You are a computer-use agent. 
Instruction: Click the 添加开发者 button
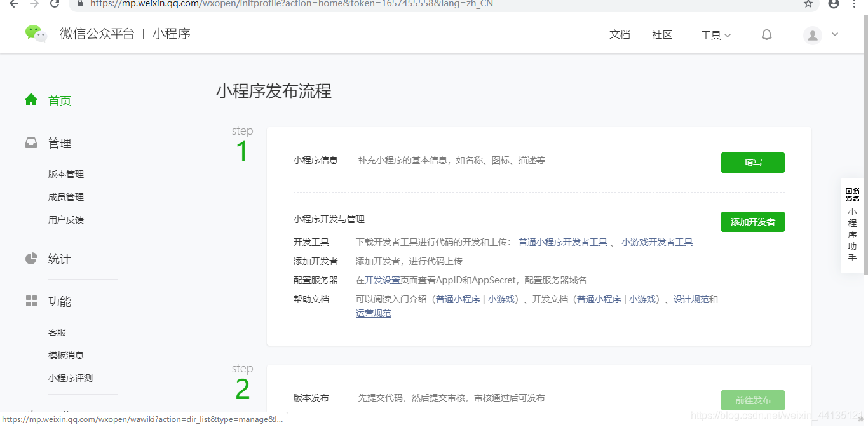pos(753,222)
